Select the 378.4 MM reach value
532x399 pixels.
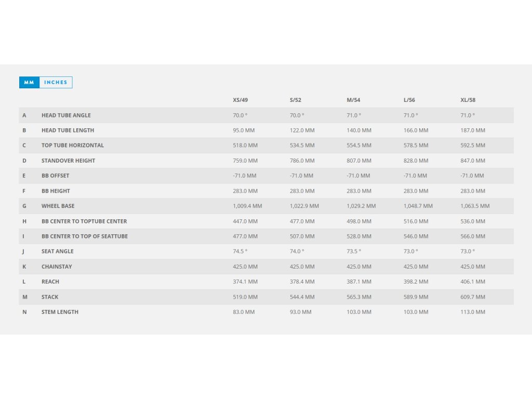coord(302,282)
